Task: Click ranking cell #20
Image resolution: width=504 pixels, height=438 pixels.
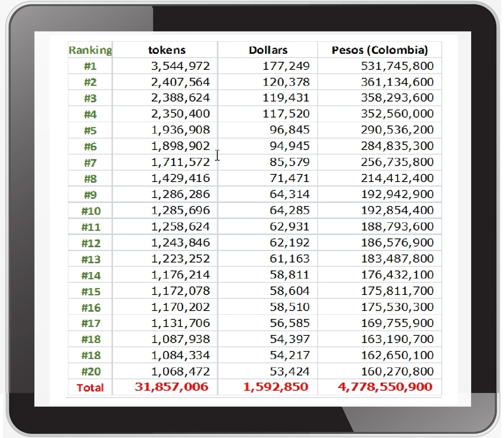Action: point(91,371)
